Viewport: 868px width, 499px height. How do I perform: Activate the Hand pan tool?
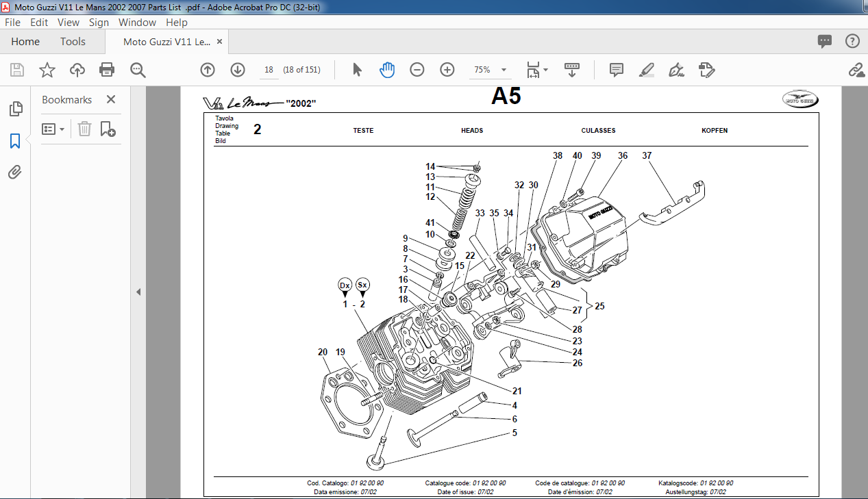click(x=388, y=69)
